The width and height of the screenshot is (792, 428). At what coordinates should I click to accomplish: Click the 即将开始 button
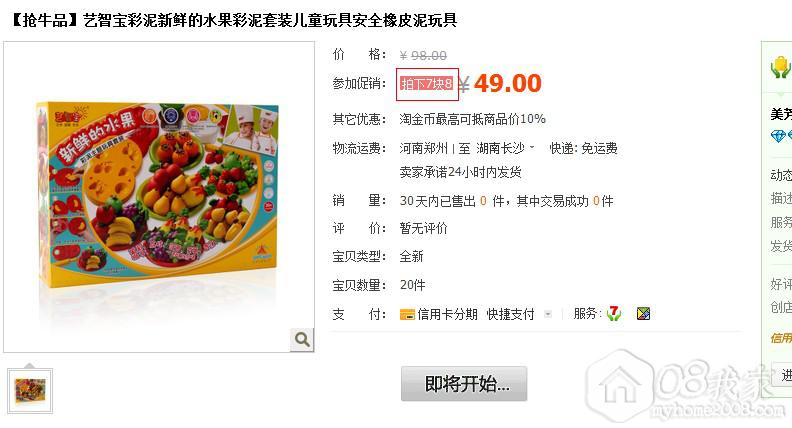(x=464, y=384)
